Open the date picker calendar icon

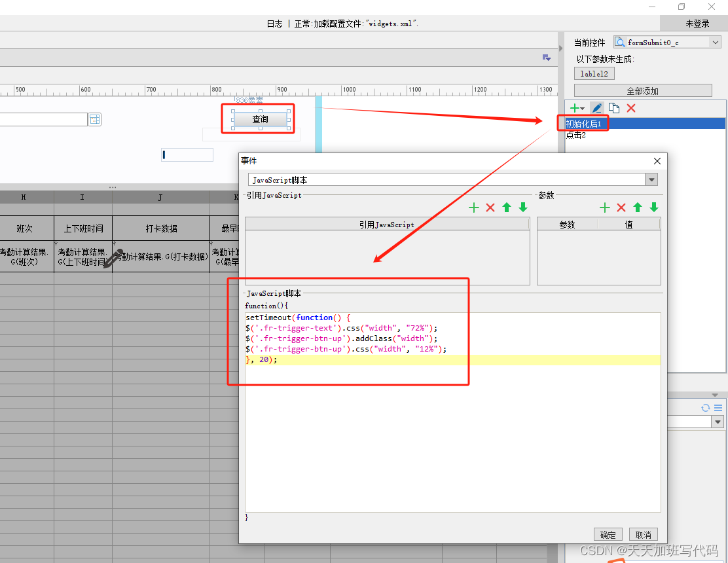click(x=95, y=120)
